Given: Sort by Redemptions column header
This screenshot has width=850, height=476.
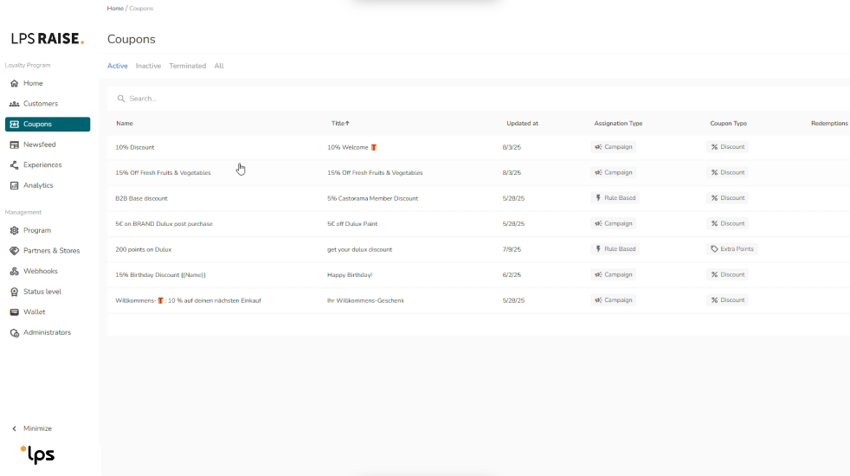Looking at the screenshot, I should 829,123.
